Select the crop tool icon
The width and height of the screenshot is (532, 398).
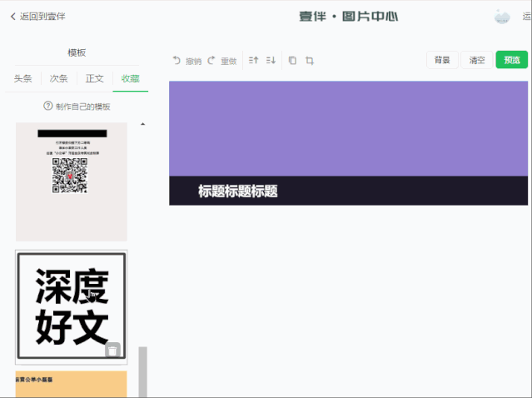click(x=310, y=61)
